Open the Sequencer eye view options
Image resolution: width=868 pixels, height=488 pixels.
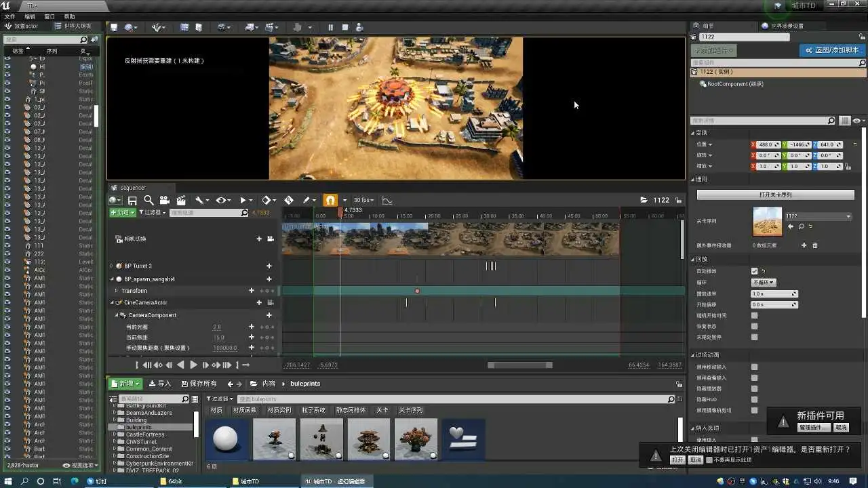pyautogui.click(x=223, y=201)
